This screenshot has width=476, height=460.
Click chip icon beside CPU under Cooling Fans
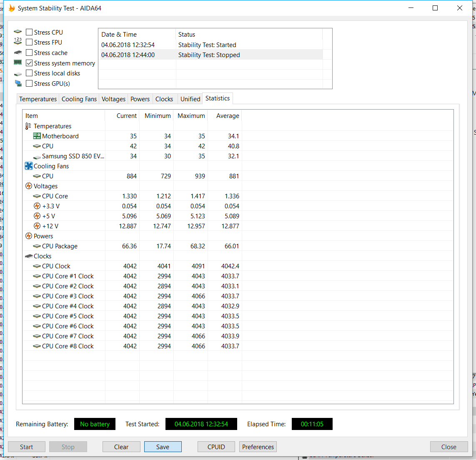37,176
